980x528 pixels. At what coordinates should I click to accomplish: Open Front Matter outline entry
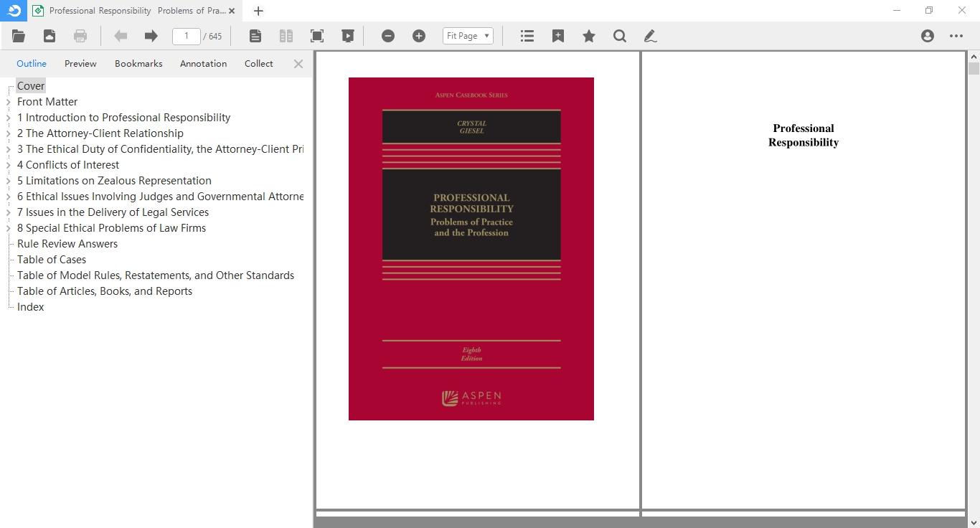pyautogui.click(x=47, y=102)
